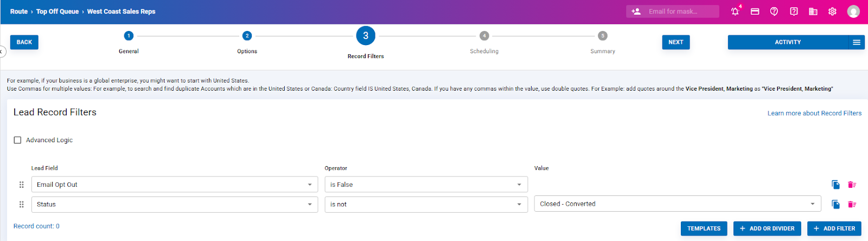This screenshot has width=868, height=241.
Task: Click the Add Filter button
Action: pos(834,229)
